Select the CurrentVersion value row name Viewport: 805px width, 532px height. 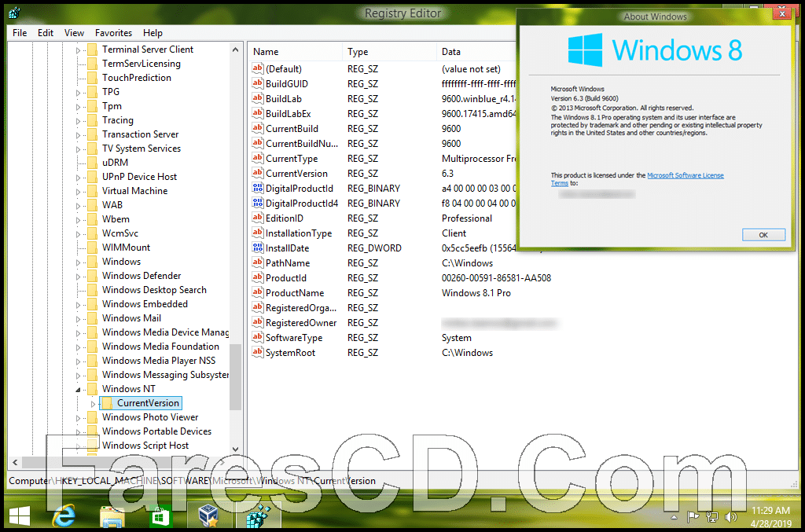tap(296, 174)
